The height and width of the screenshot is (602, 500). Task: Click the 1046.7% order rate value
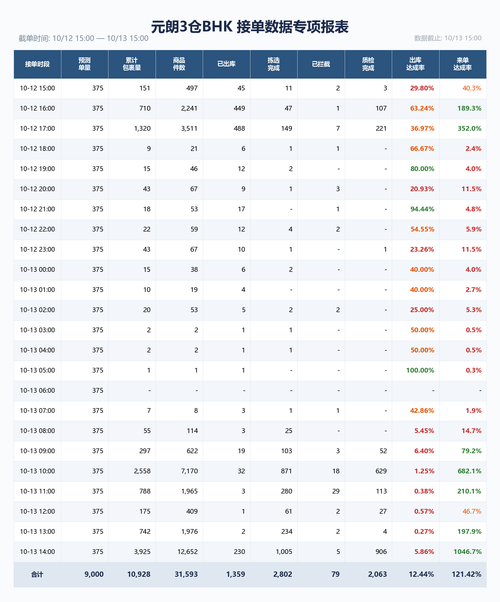(x=467, y=552)
